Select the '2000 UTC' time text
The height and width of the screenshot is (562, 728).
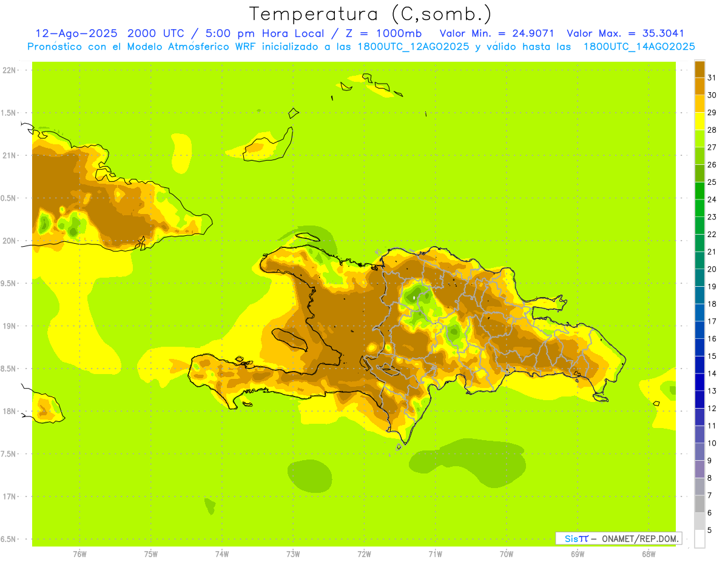pyautogui.click(x=157, y=33)
